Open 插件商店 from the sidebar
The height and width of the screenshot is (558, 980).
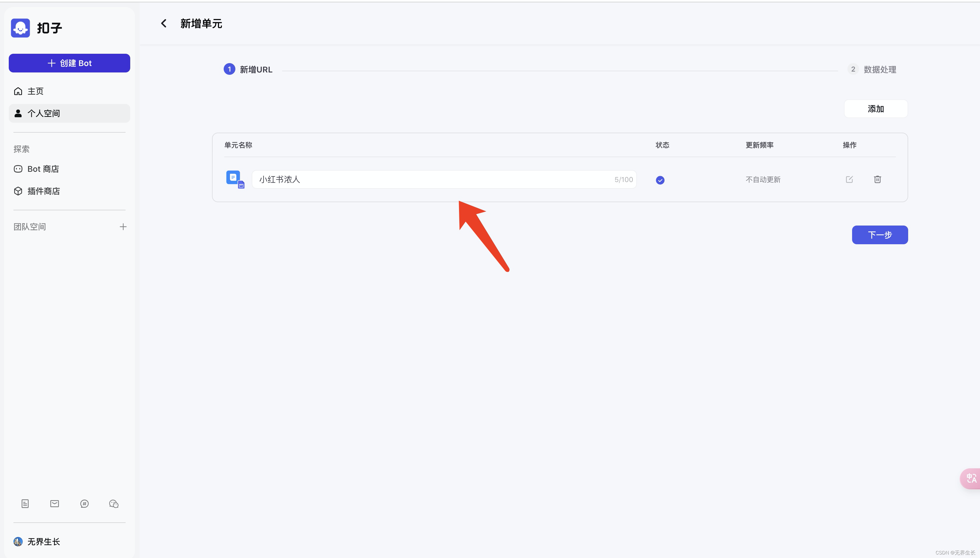click(x=43, y=191)
